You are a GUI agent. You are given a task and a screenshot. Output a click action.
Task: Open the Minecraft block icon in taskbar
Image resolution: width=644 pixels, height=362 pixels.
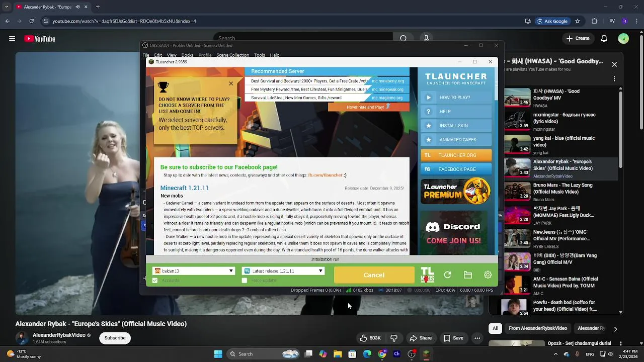click(426, 354)
